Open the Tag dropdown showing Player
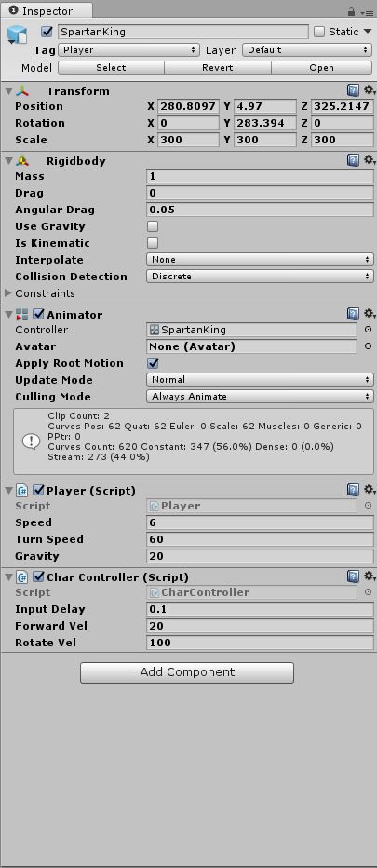 pyautogui.click(x=128, y=49)
